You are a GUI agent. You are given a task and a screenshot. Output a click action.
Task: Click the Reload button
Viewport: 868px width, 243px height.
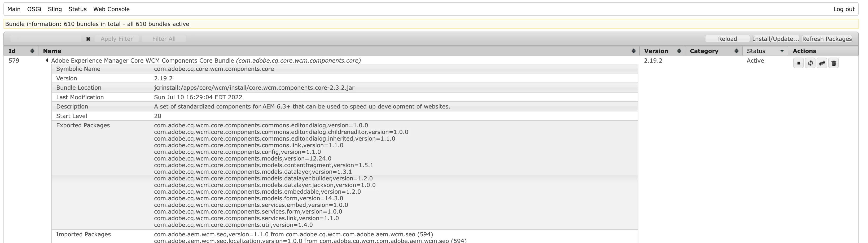tap(727, 39)
